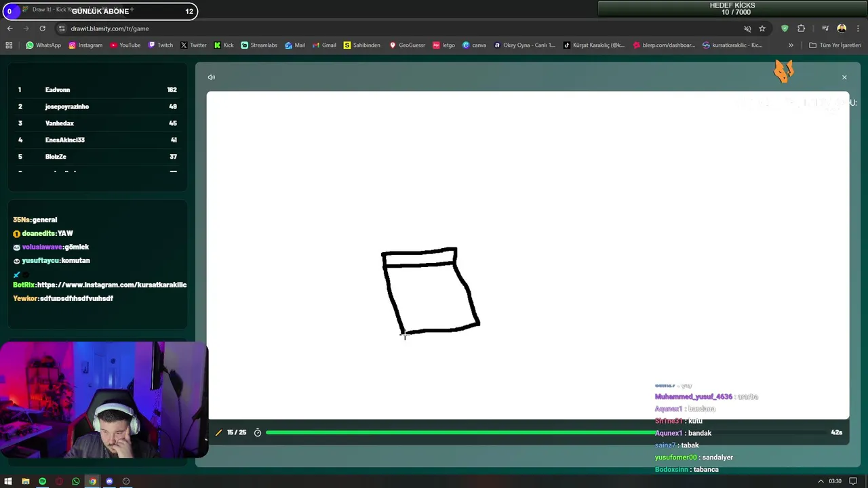Open File Explorer from the taskbar
Viewport: 868px width, 488px height.
25,481
